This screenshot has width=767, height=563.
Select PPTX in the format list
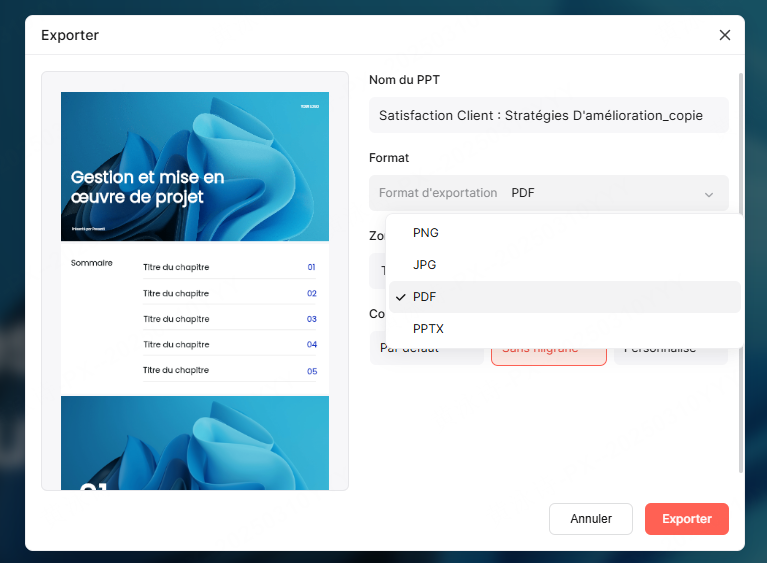[428, 328]
